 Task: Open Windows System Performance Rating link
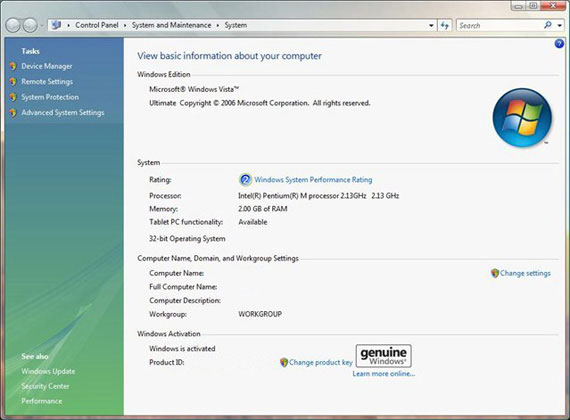(313, 180)
